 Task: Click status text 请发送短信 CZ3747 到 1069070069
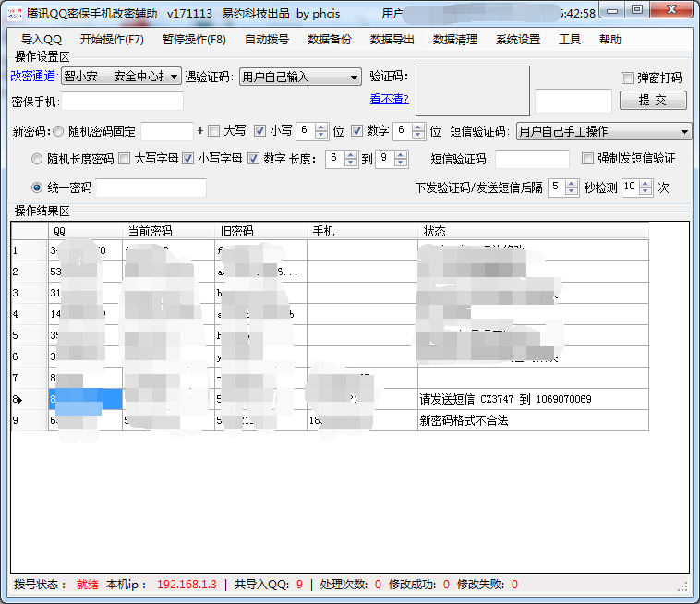[x=505, y=399]
